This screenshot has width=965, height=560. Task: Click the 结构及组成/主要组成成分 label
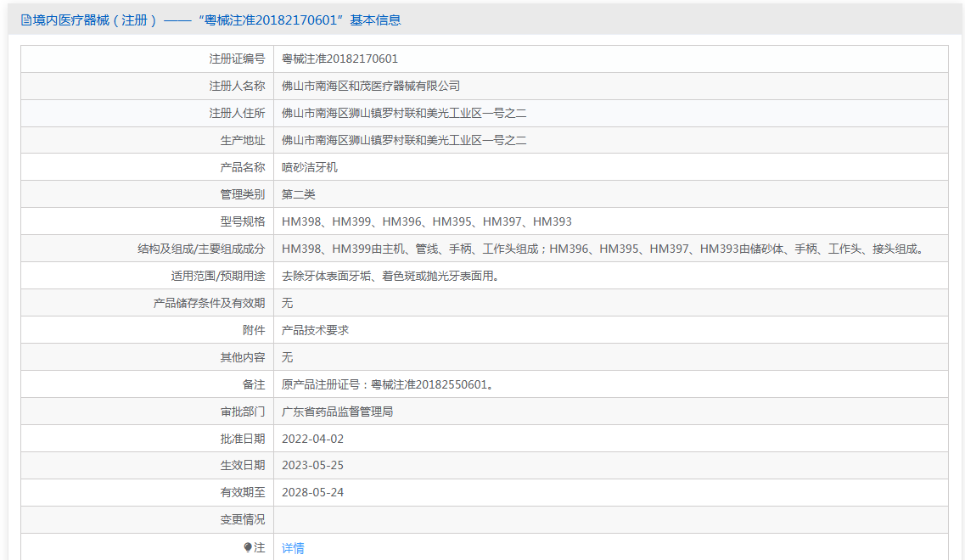(x=201, y=249)
